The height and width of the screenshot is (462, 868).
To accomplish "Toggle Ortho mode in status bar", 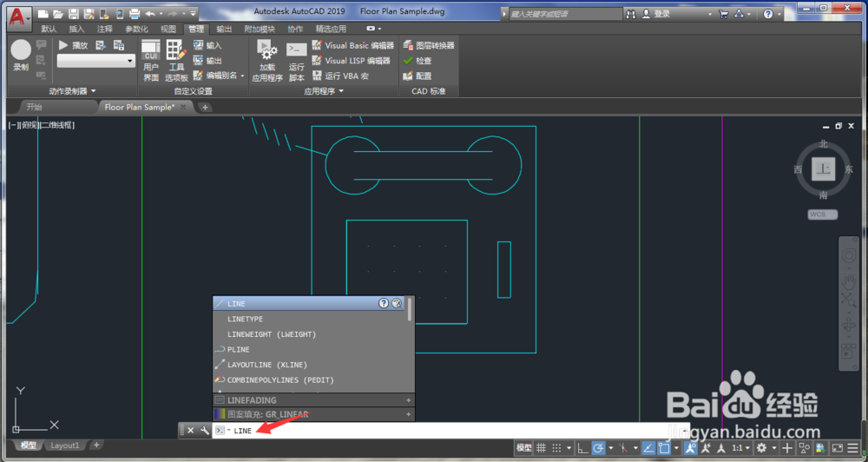I will (582, 448).
